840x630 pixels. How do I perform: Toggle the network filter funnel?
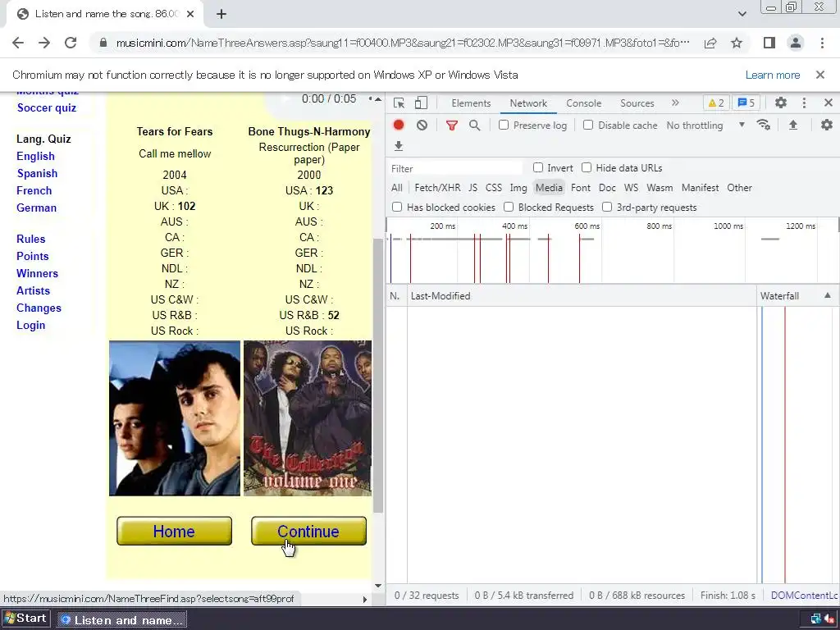452,126
